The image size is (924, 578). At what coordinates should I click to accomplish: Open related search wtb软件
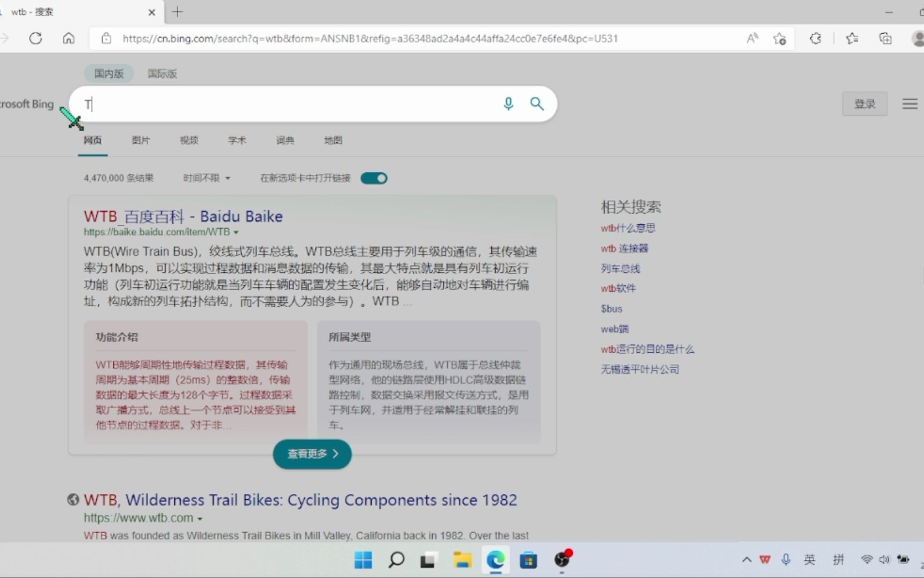point(618,288)
